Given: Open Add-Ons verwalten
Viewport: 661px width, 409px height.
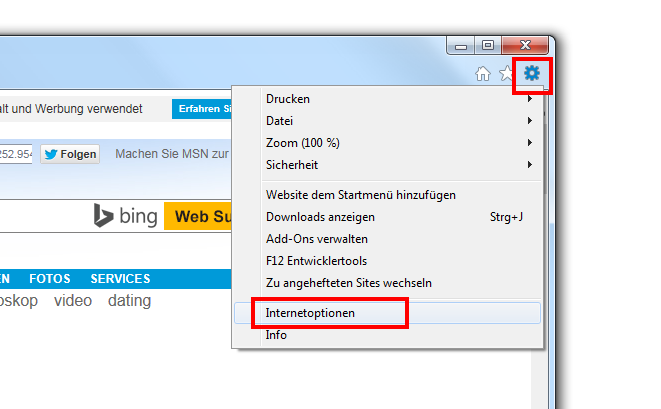Looking at the screenshot, I should point(317,239).
